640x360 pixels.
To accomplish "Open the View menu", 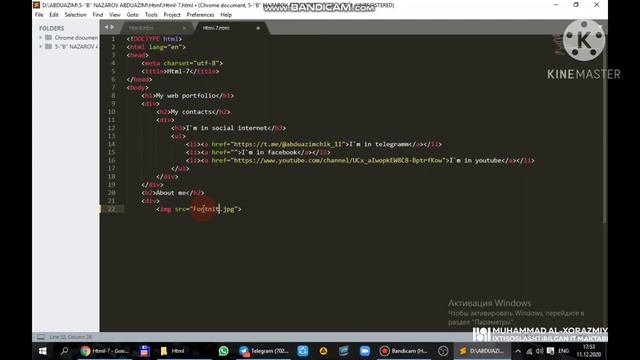I will (x=115, y=15).
